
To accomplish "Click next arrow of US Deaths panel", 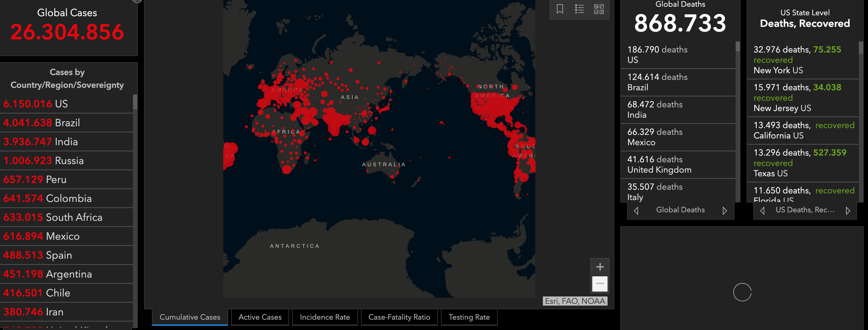I will [x=848, y=210].
